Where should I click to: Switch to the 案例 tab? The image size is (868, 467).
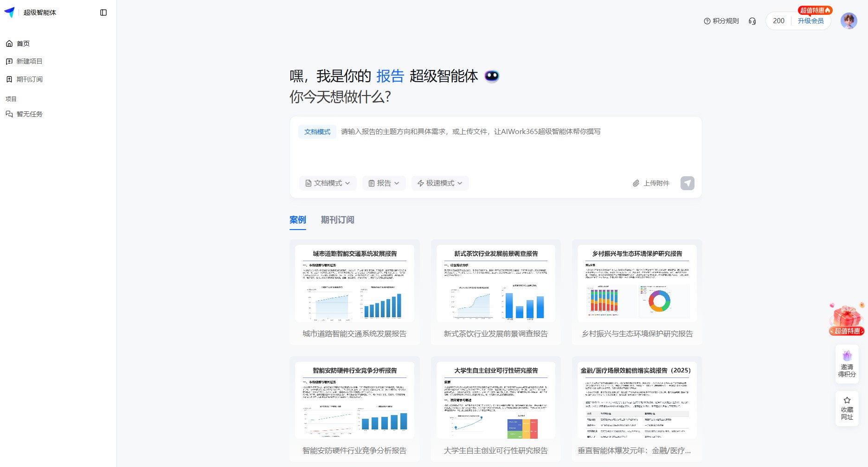coord(298,220)
